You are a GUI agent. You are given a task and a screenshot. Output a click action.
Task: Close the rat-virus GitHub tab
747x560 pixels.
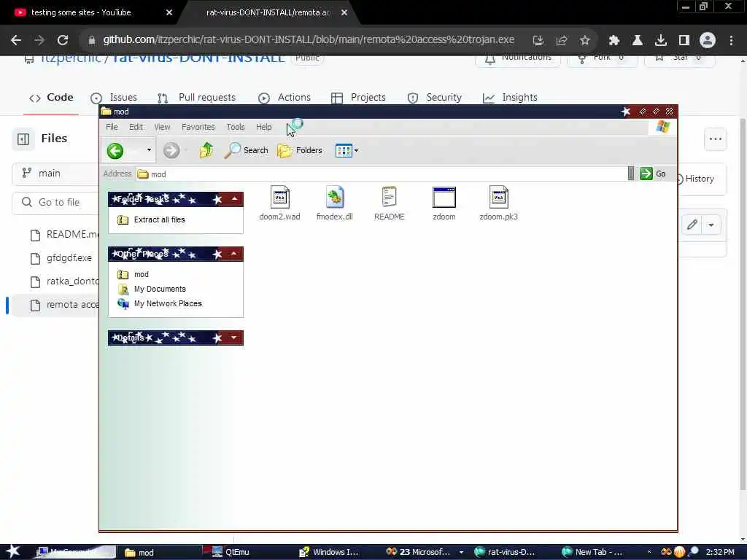pos(344,12)
